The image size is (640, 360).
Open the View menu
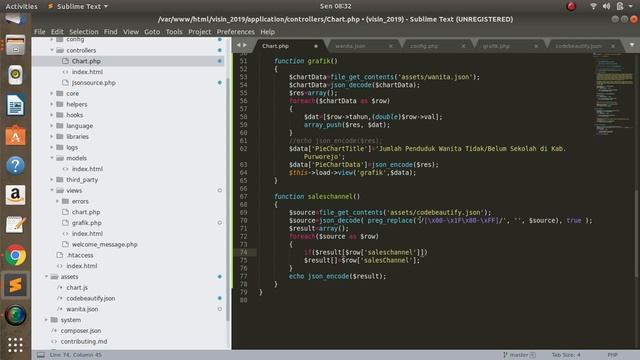(x=131, y=32)
